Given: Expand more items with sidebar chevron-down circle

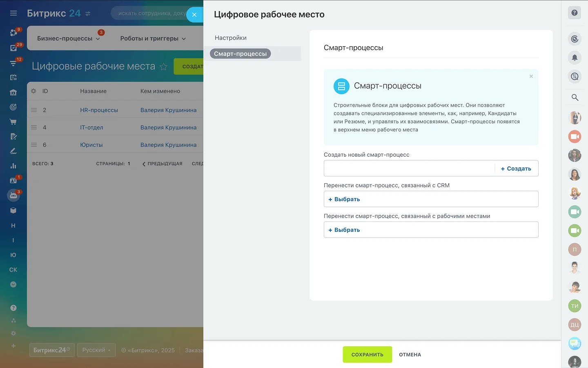Looking at the screenshot, I should tap(13, 285).
